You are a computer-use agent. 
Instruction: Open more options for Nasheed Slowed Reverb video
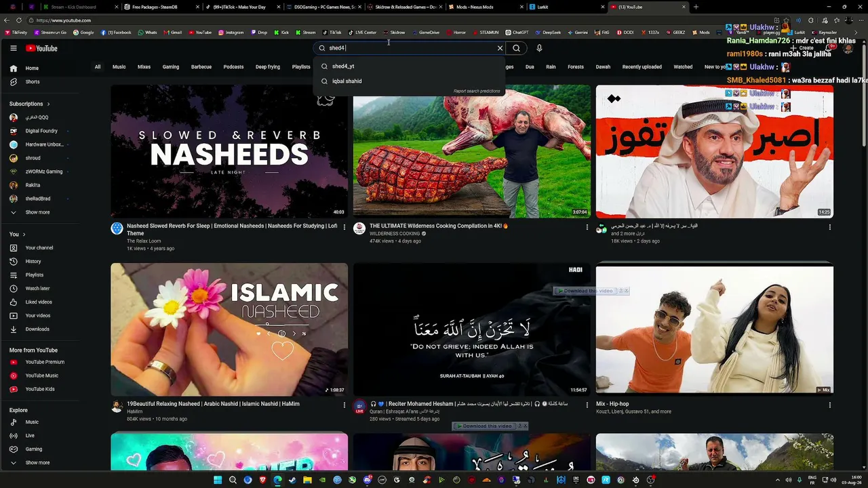pos(344,227)
